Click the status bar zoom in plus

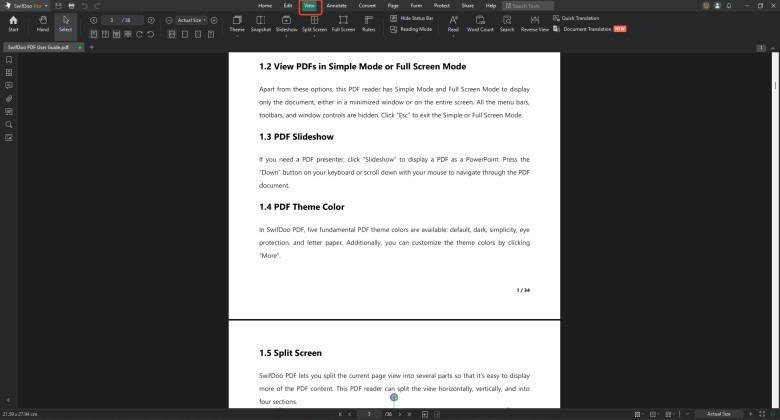click(751, 414)
